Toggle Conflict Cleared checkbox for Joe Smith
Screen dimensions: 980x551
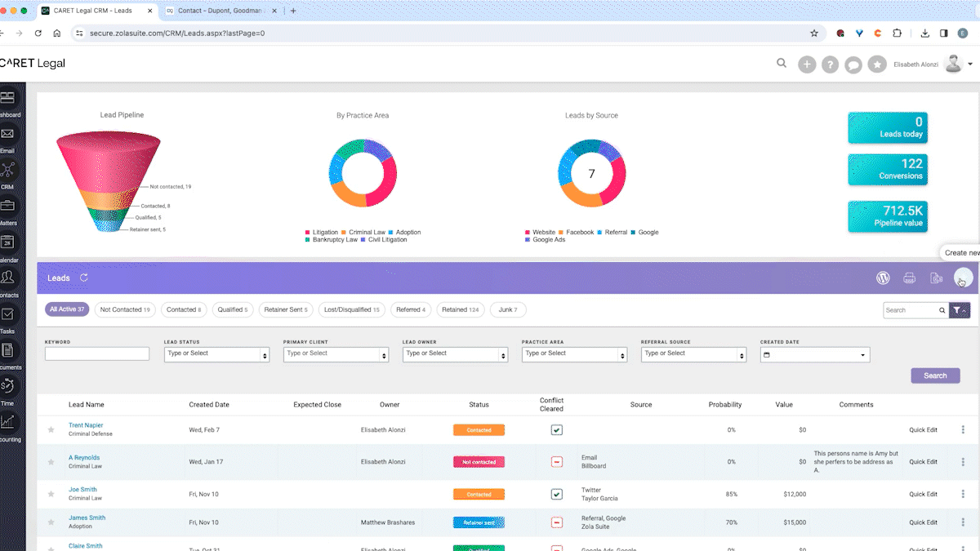pyautogui.click(x=557, y=494)
